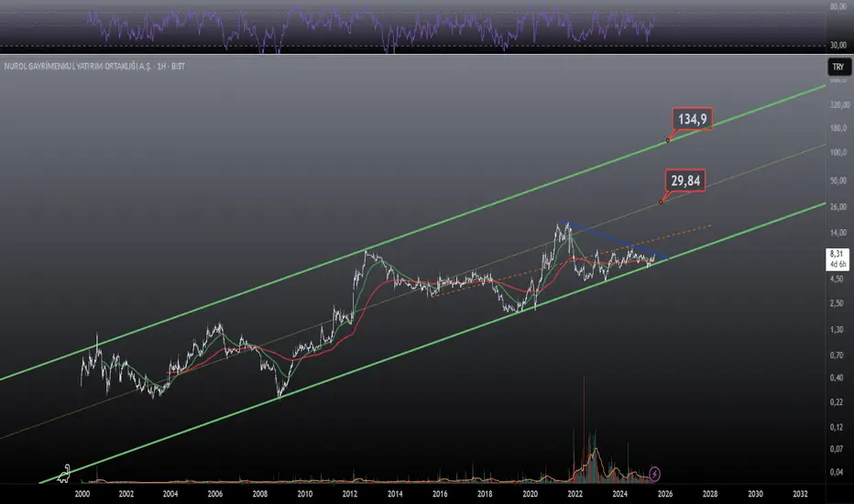Click the 100,0 level on price scale
The width and height of the screenshot is (854, 504).
(x=838, y=152)
